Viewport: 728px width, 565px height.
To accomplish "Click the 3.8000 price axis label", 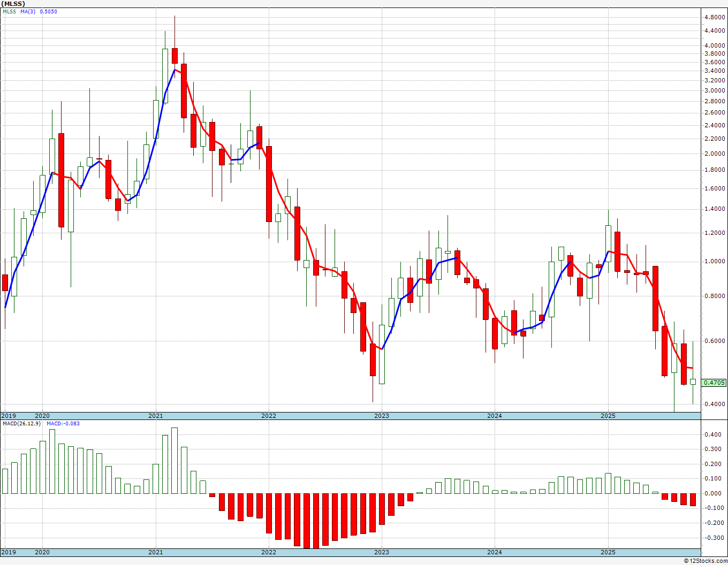I will pyautogui.click(x=715, y=54).
